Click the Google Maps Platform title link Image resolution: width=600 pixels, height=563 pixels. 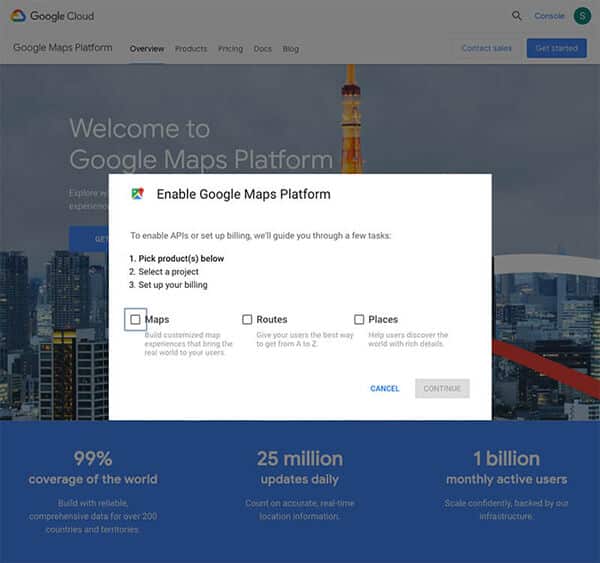pyautogui.click(x=62, y=48)
